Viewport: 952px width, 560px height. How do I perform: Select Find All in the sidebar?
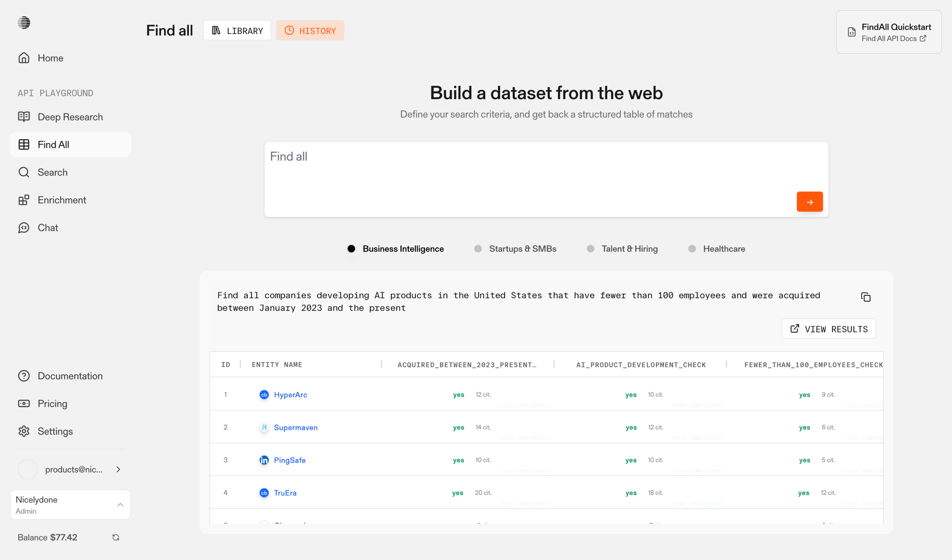tap(70, 145)
